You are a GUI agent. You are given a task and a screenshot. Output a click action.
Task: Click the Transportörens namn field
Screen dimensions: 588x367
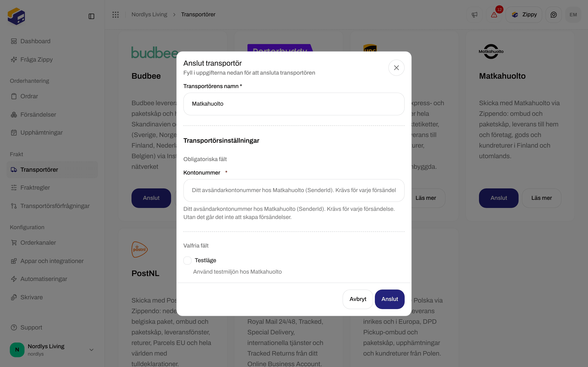click(x=294, y=104)
